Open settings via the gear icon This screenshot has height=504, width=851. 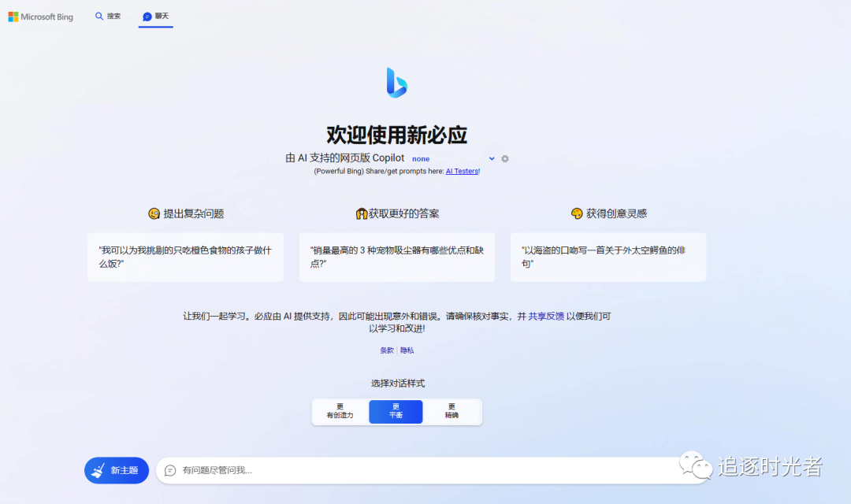[x=505, y=158]
